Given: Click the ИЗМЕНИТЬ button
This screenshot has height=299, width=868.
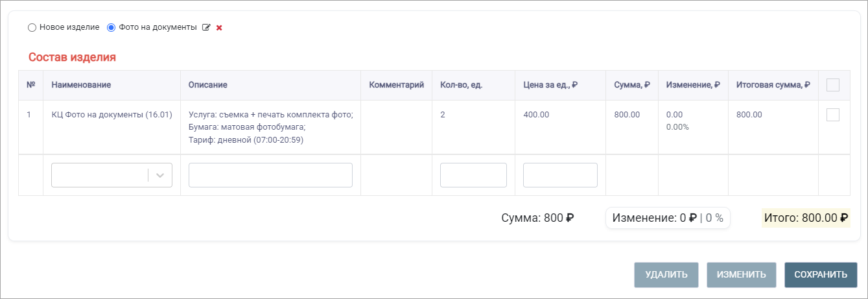Looking at the screenshot, I should pos(741,275).
